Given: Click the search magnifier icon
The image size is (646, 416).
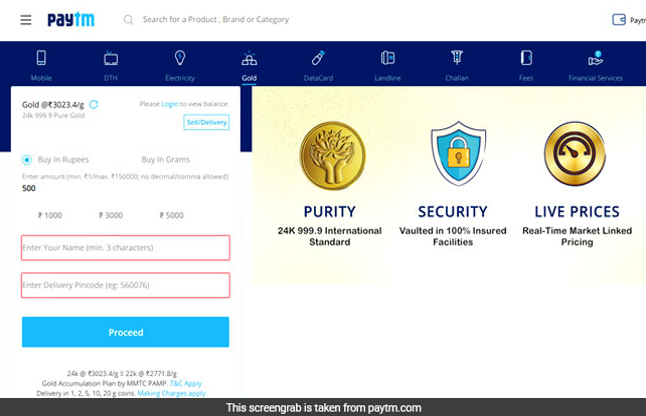Looking at the screenshot, I should pos(128,20).
